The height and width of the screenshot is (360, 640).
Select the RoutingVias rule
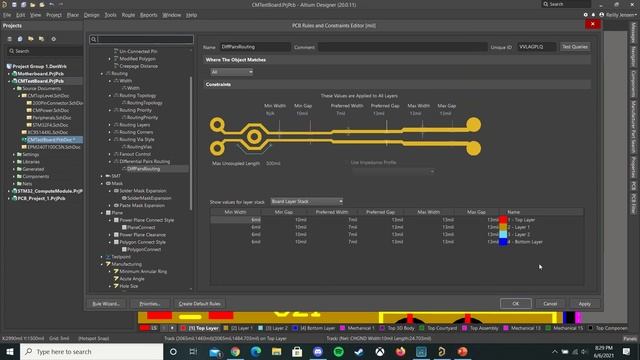[139, 147]
